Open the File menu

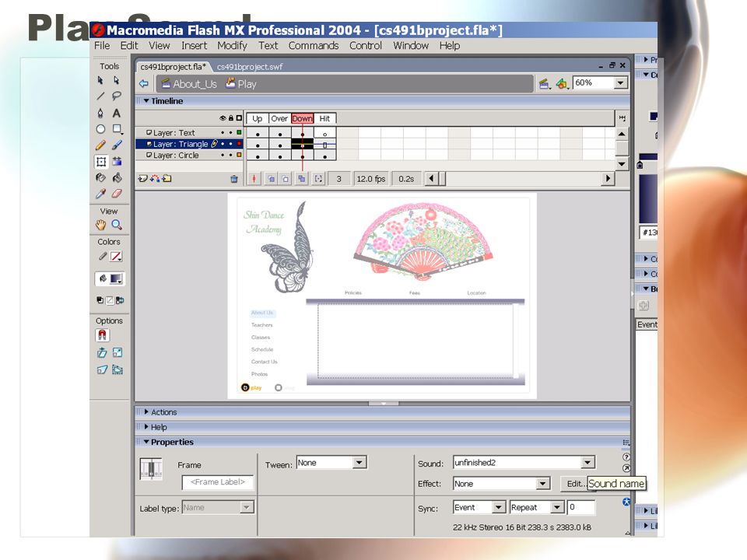102,46
